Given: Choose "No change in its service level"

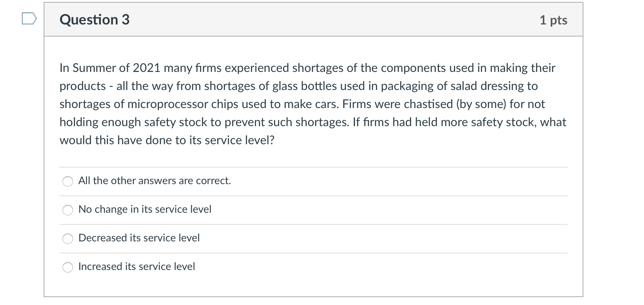Looking at the screenshot, I should [68, 210].
